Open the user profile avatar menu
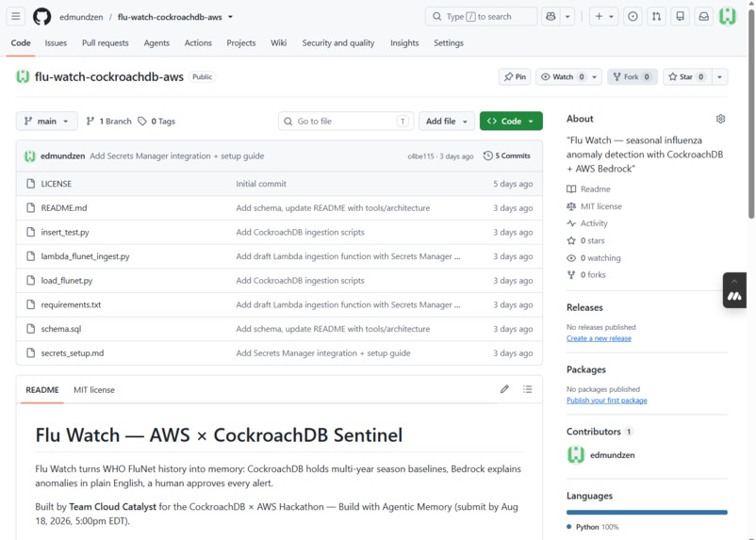Viewport: 756px width, 540px height. (x=728, y=16)
